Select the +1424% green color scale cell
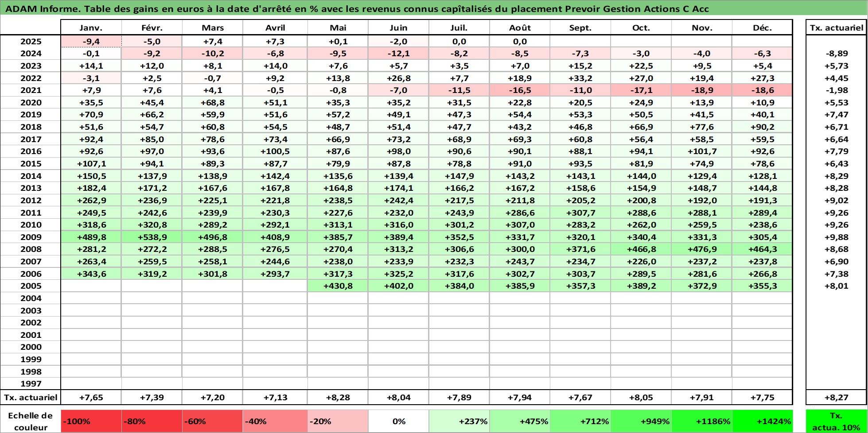 [763, 421]
